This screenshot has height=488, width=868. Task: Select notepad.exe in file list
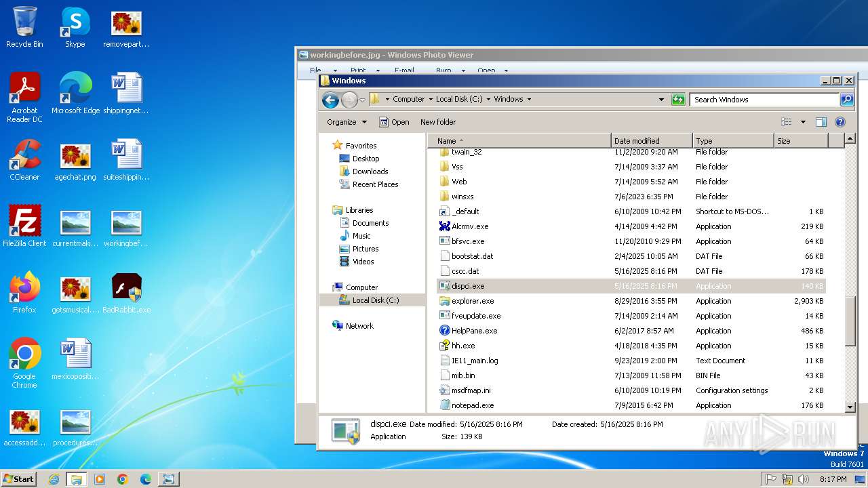coord(631,405)
